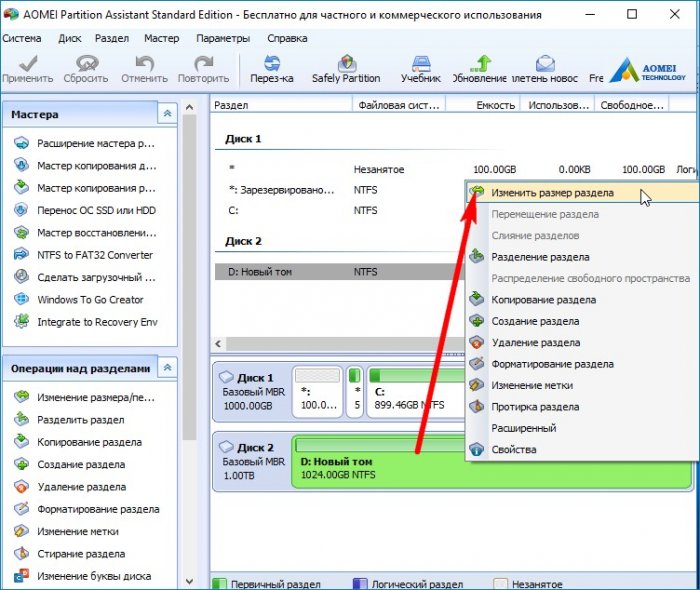Launch Мастер восстановления wizard
700x590 pixels.
84,233
